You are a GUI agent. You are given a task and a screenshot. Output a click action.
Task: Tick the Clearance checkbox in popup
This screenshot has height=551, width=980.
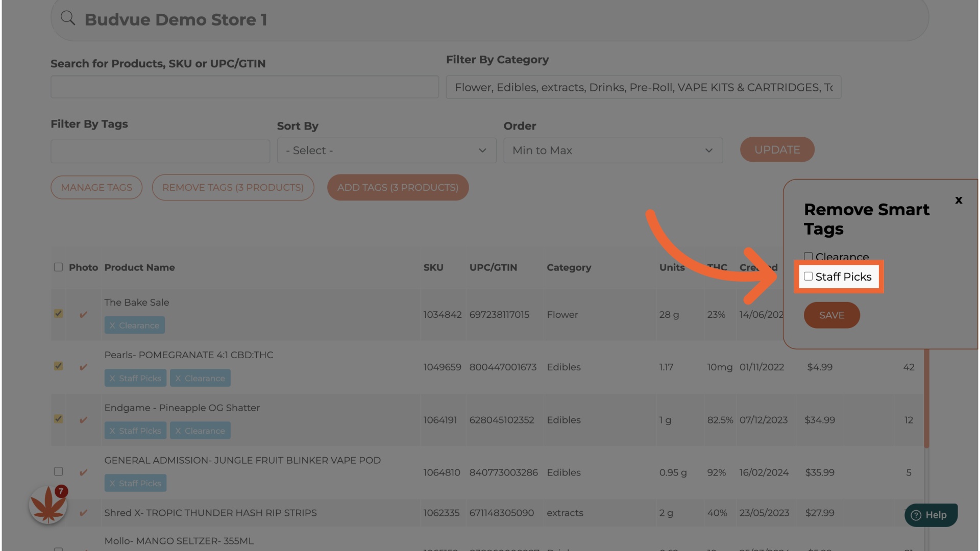coord(808,256)
